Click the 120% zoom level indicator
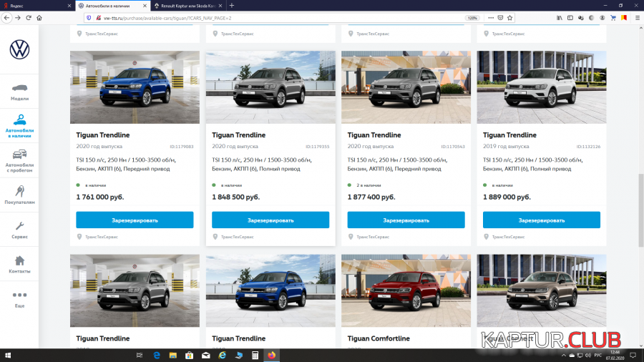644x362 pixels. [472, 17]
